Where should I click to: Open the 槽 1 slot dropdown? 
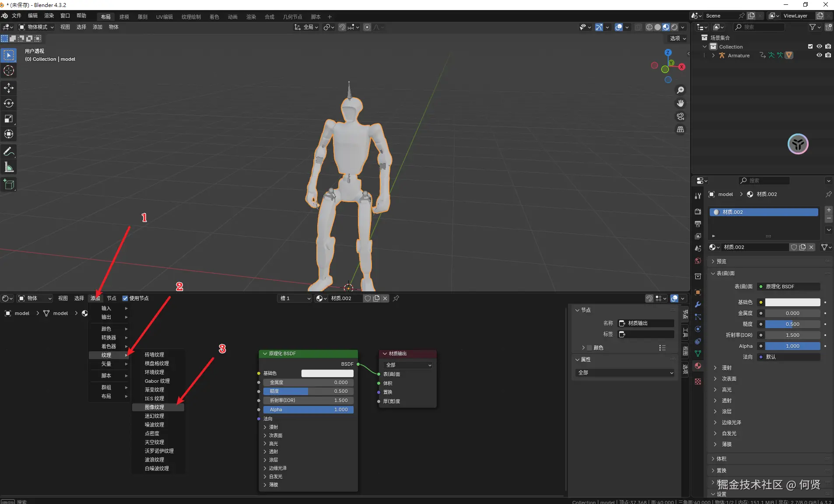[x=295, y=298]
